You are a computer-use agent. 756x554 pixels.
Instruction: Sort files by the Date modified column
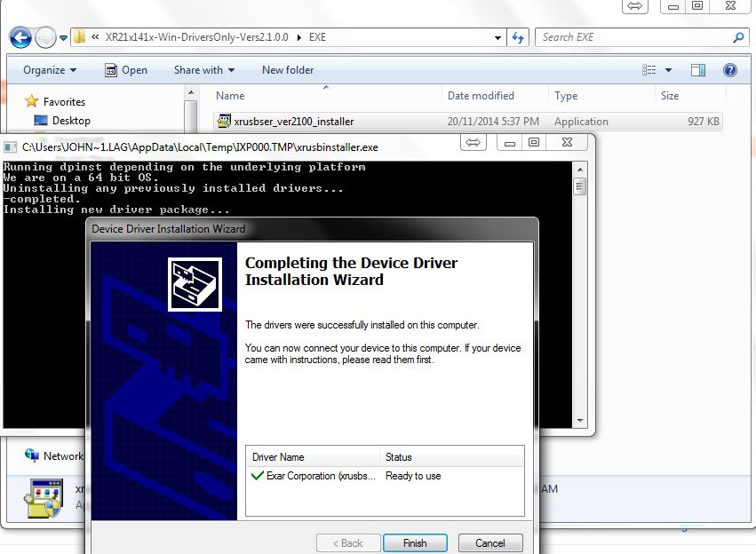coord(481,95)
